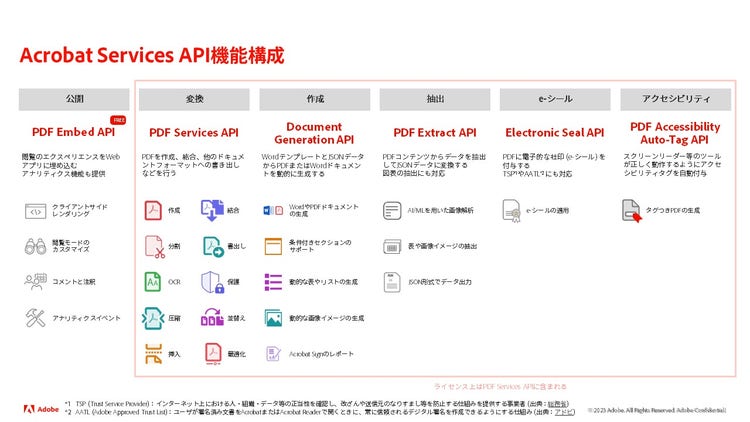Screen dimensions: 750x422
Task: Click the e-seal certificate ribbon icon
Action: point(512,211)
